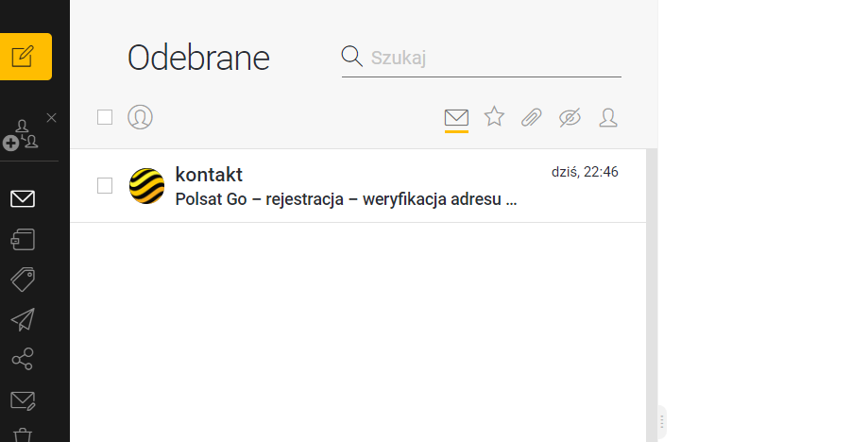Filter messages with attachments paperclip icon
Viewport: 868px width, 442px height.
(532, 117)
